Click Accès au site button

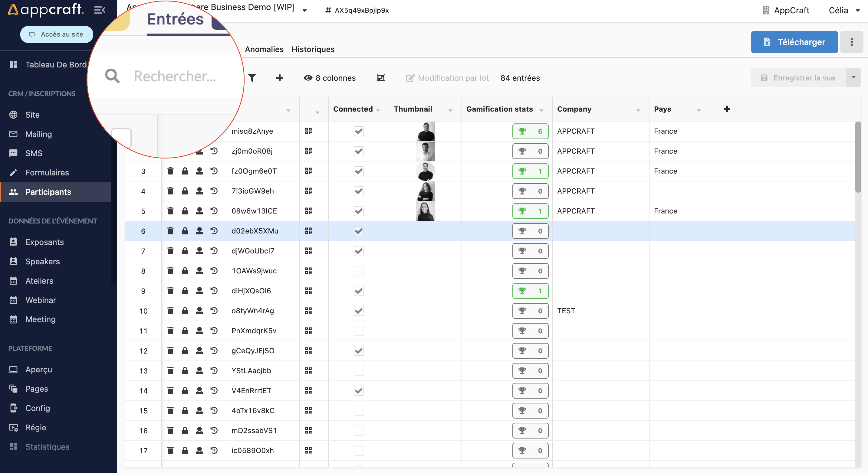click(57, 34)
